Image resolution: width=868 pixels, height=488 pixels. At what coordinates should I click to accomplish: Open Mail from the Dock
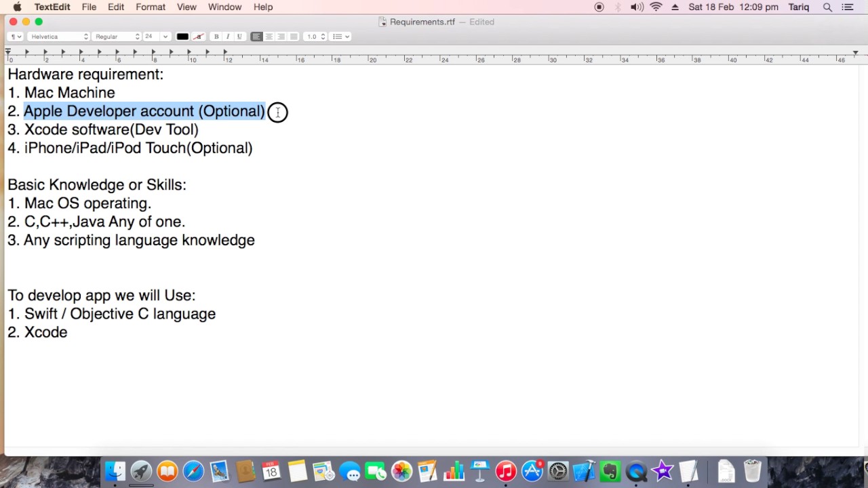(219, 471)
